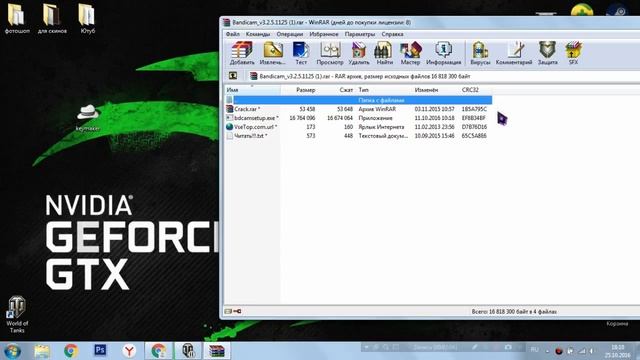The width and height of the screenshot is (640, 360).
Task: Select the keymaker desktop icon
Action: pos(87,118)
